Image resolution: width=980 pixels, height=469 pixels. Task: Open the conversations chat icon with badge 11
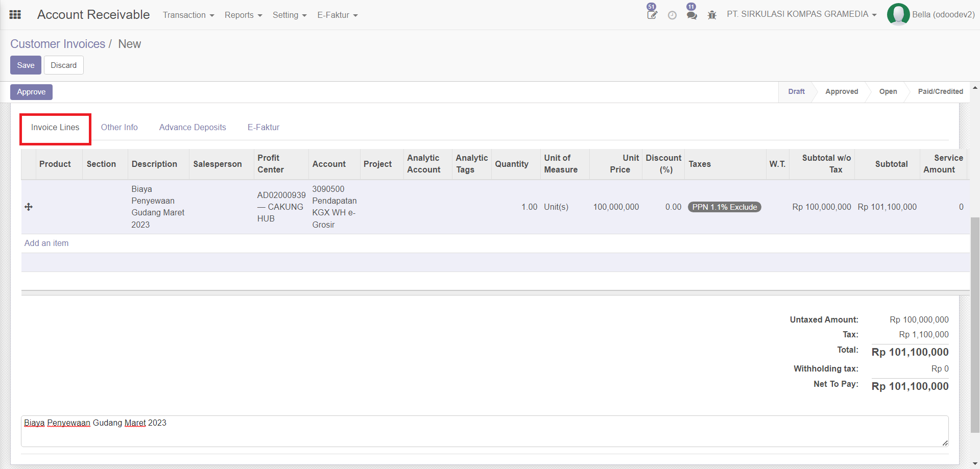click(x=691, y=15)
